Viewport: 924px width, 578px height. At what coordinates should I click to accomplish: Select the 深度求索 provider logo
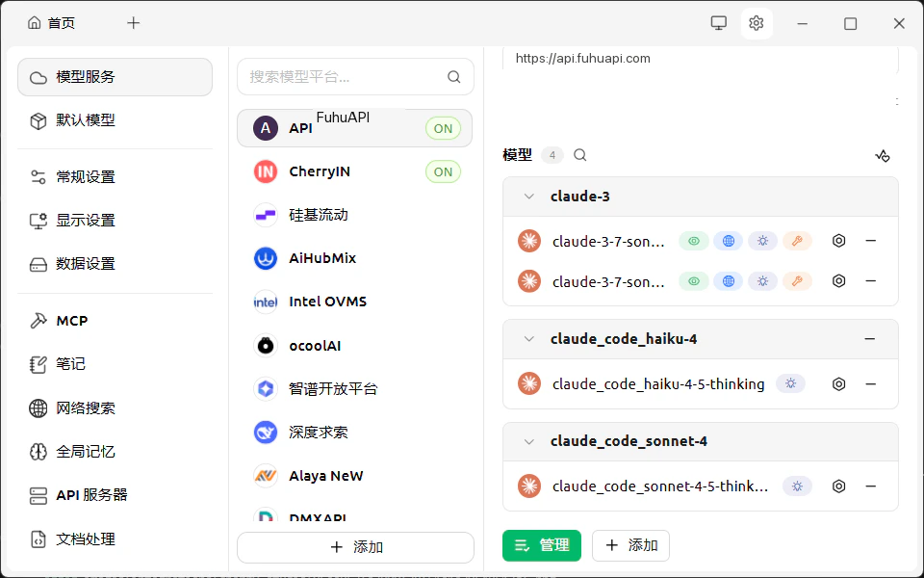pyautogui.click(x=266, y=433)
